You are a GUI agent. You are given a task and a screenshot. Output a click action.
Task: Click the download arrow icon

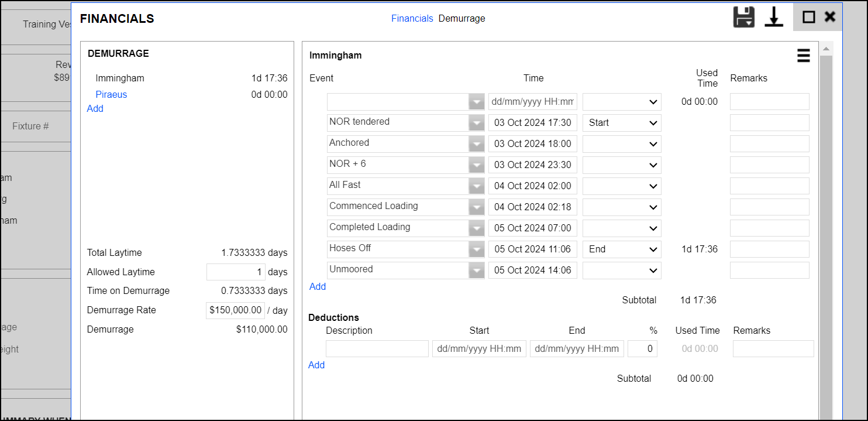(774, 17)
